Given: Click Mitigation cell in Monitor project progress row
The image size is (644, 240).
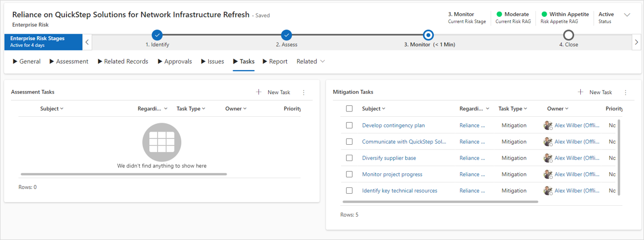Looking at the screenshot, I should point(514,174).
